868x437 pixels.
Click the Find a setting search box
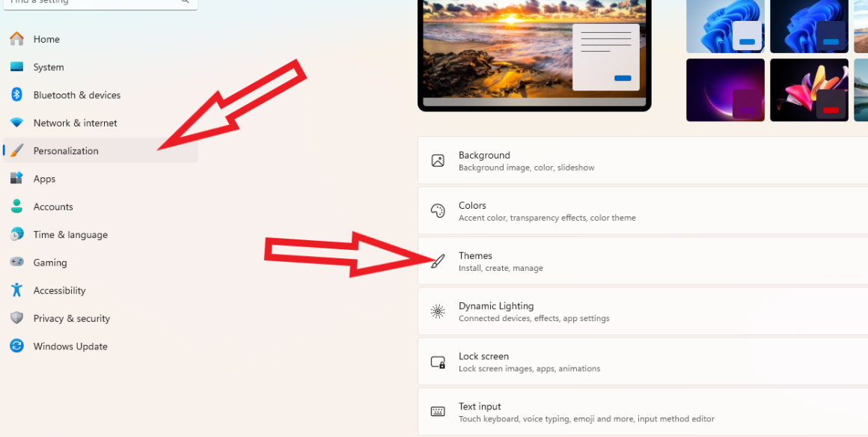tap(100, 3)
